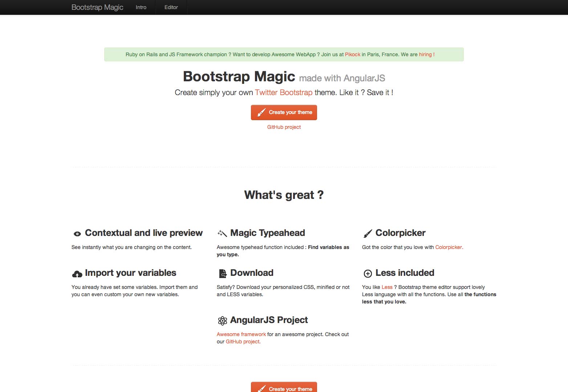
Task: Click the bottom Create your theme button
Action: 284,387
